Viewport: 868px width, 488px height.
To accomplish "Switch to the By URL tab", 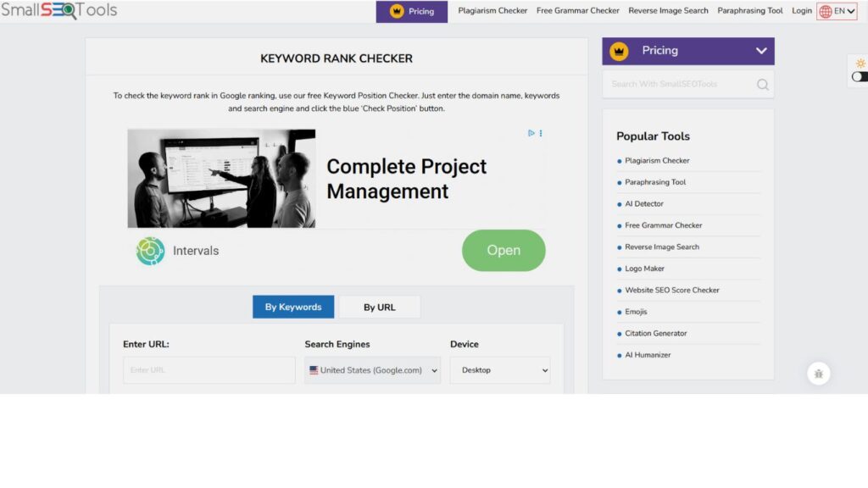I will coord(379,307).
